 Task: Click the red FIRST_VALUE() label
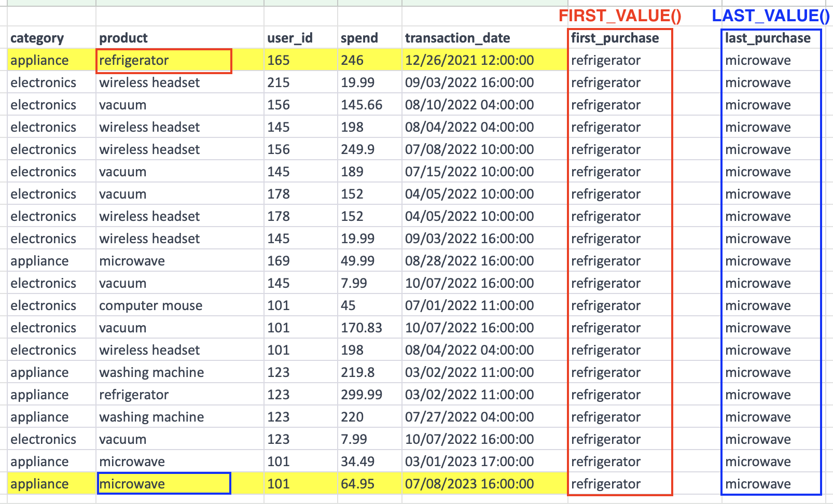coord(620,16)
